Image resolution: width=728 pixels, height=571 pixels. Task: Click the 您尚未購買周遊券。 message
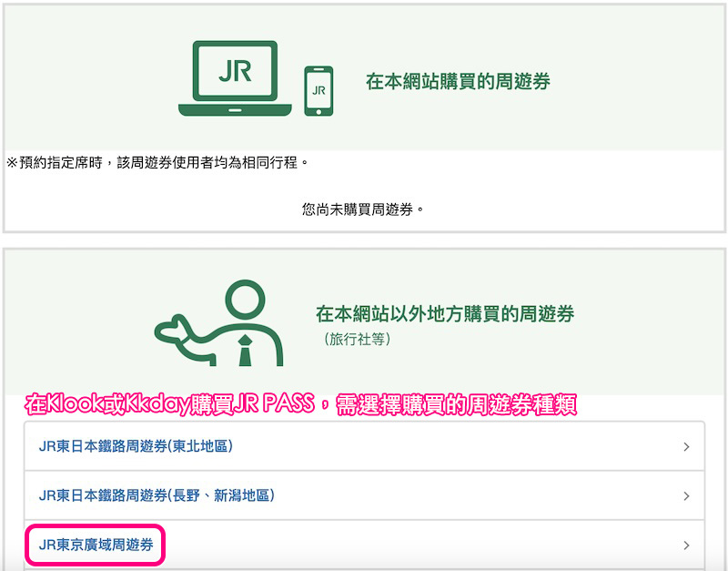coord(363,209)
